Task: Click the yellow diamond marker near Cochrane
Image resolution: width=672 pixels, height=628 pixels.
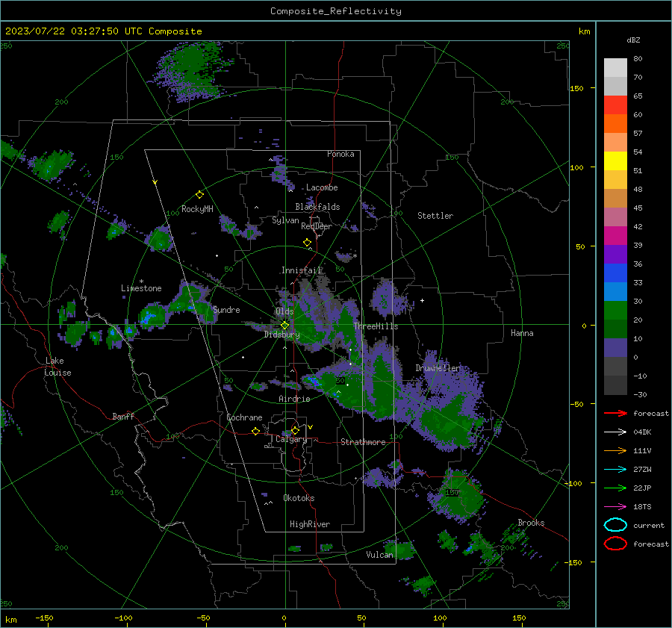Action: (x=255, y=432)
